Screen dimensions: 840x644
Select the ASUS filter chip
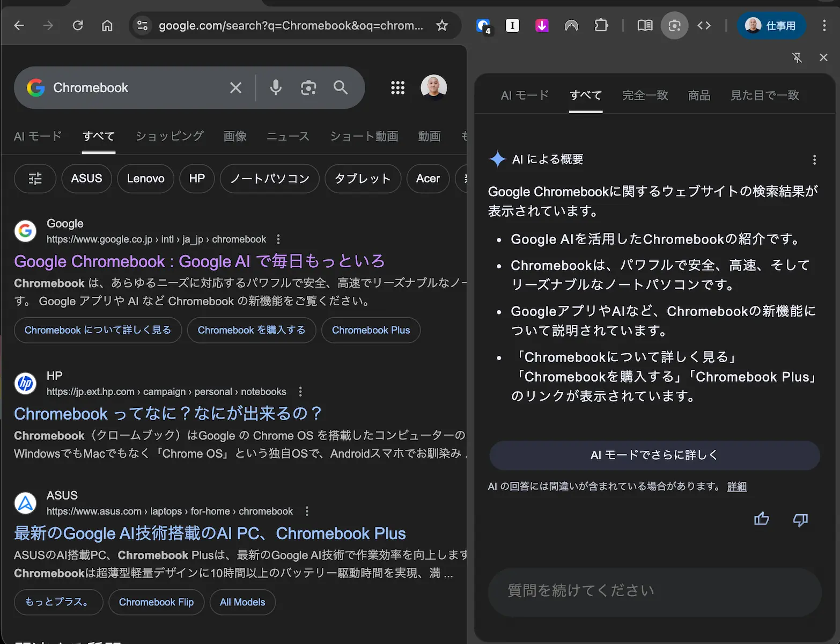coord(86,179)
